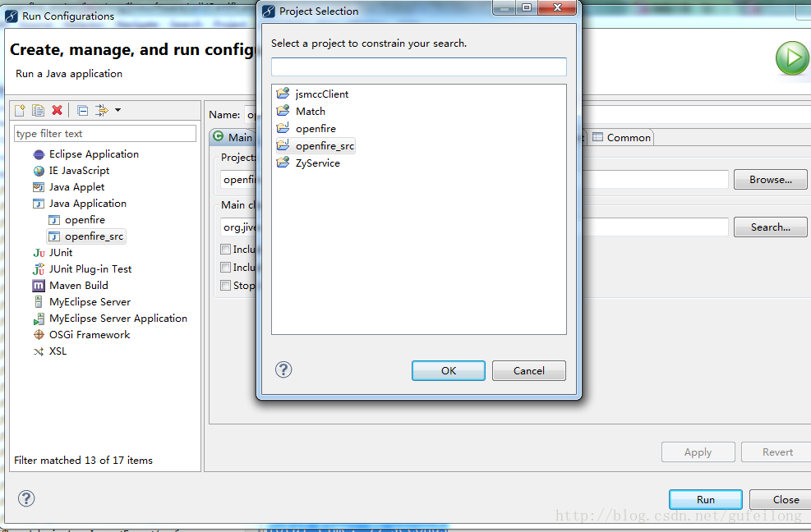Image resolution: width=811 pixels, height=532 pixels.
Task: Click the help icon in Run Configurations
Action: (x=26, y=498)
